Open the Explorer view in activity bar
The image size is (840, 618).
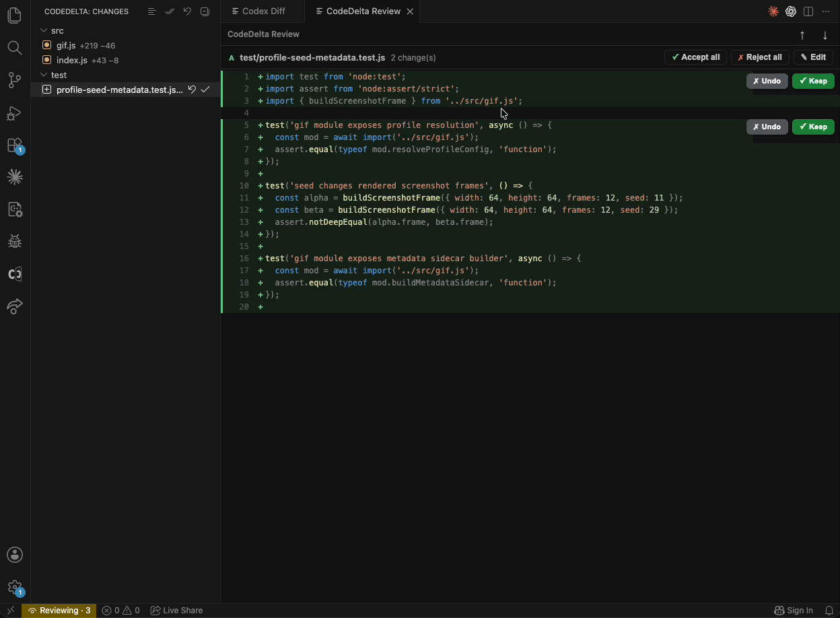[15, 15]
